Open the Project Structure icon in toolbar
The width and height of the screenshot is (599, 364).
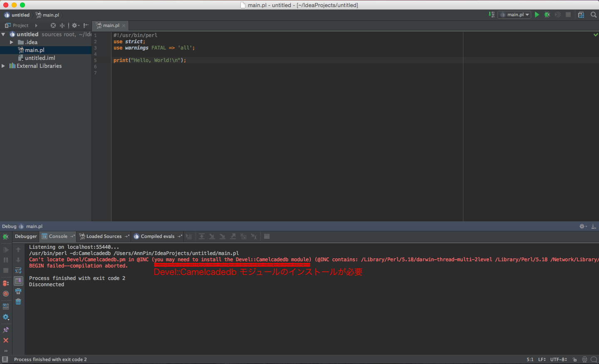[581, 15]
